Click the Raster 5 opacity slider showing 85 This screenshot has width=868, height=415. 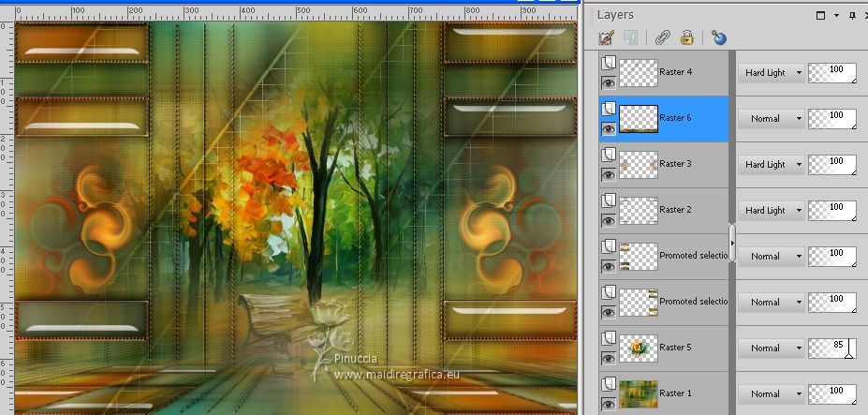(832, 348)
